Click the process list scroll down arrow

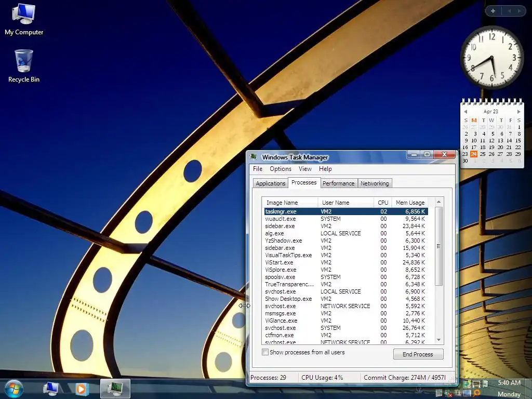(x=438, y=340)
